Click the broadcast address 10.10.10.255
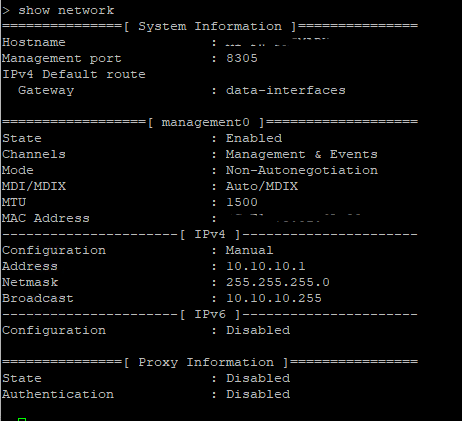Screen dimensions: 462x421 (x=274, y=298)
